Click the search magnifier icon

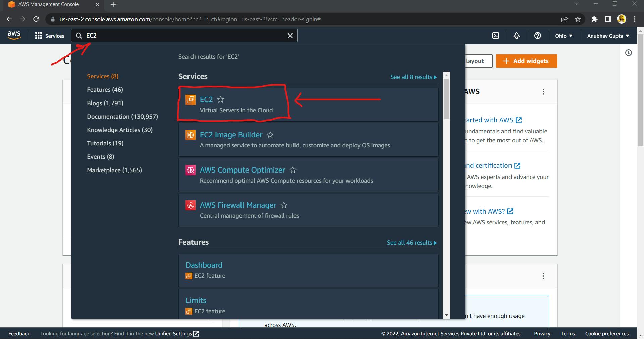[x=79, y=36]
